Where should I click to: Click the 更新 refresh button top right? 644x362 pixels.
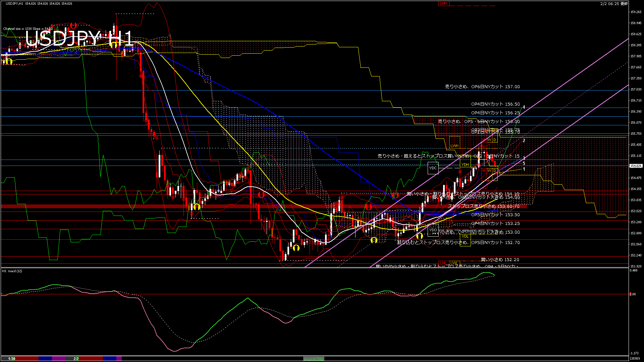coord(624,4)
